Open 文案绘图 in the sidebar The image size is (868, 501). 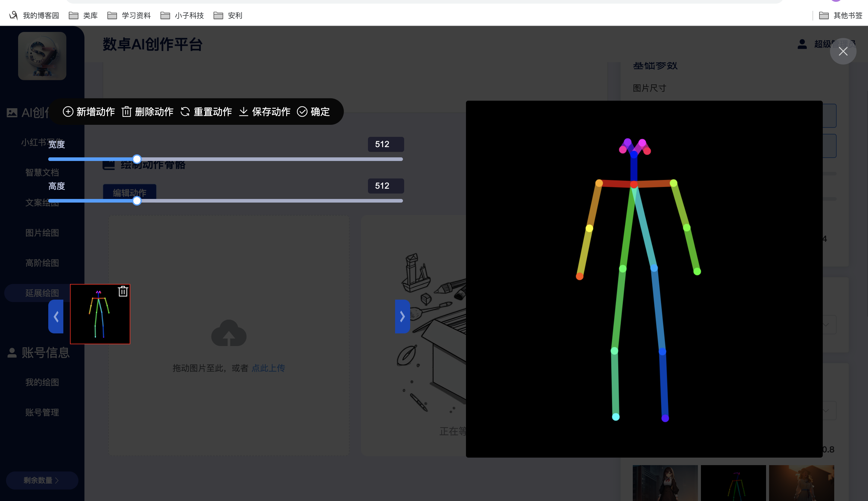(42, 203)
